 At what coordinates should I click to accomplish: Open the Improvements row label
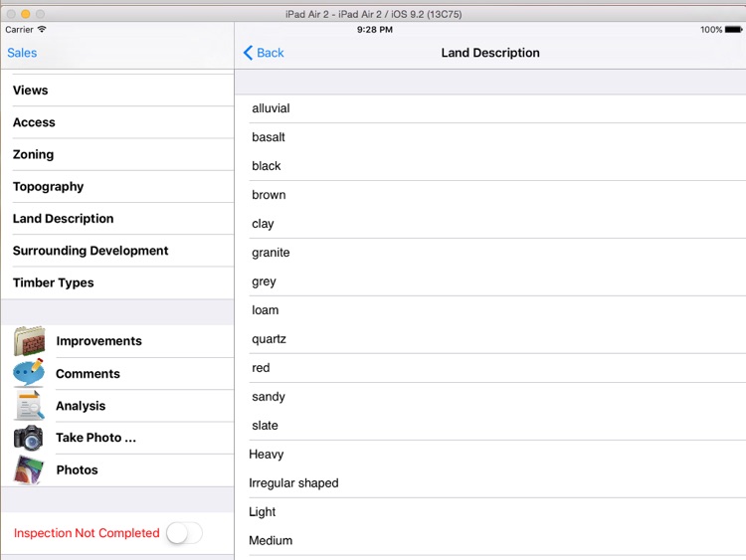[98, 341]
